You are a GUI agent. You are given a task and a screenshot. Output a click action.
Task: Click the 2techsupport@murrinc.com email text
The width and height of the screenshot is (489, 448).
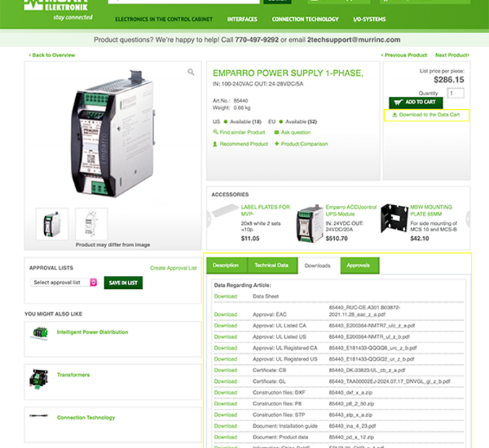point(354,40)
